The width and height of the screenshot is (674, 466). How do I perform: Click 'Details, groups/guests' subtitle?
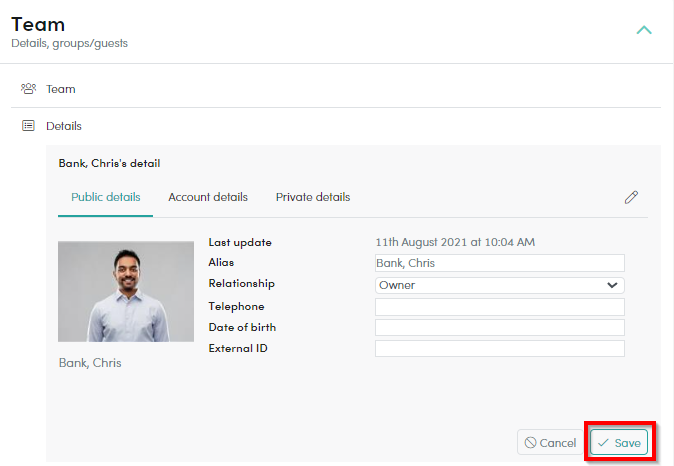[70, 43]
